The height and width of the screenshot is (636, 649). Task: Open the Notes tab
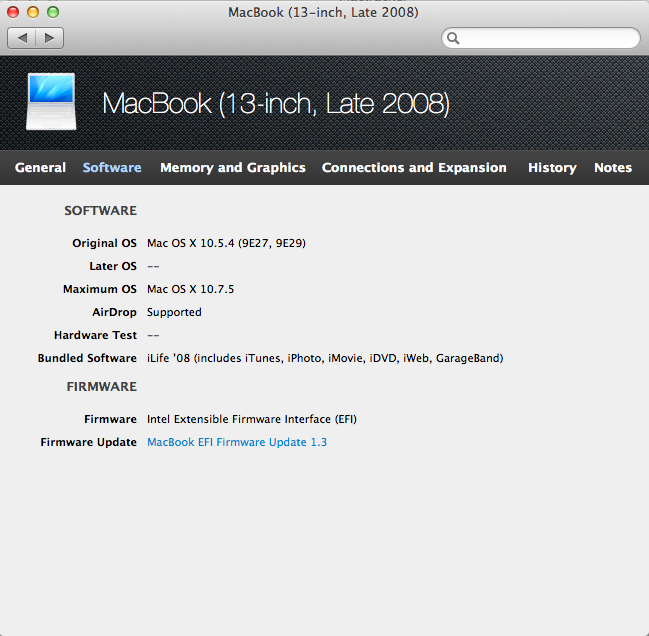(613, 168)
